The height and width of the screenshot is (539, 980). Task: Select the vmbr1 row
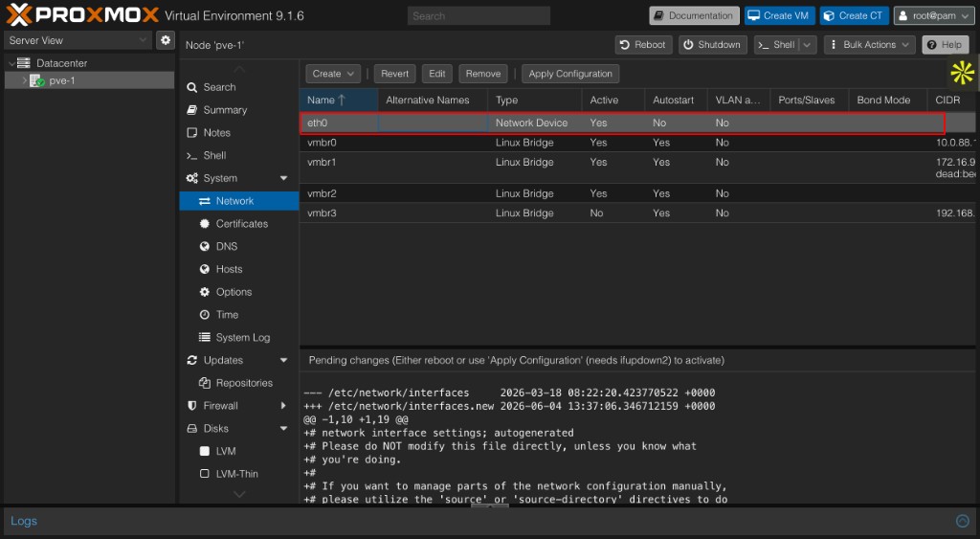click(x=637, y=168)
